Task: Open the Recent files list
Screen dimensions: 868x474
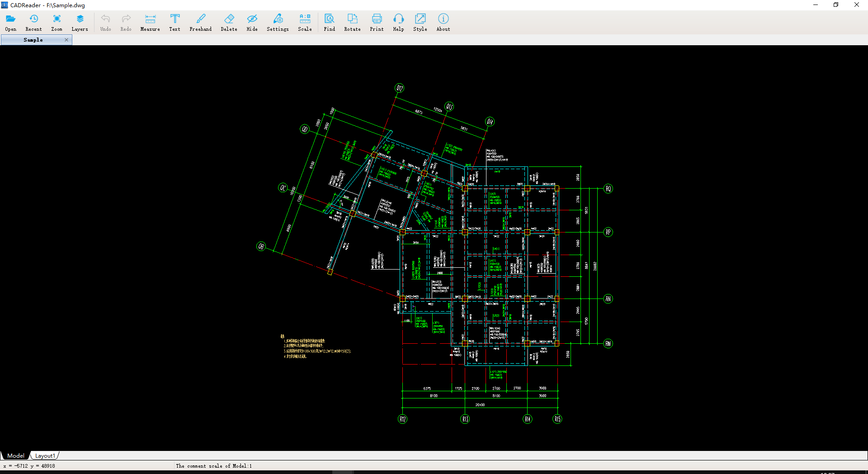Action: [x=33, y=22]
